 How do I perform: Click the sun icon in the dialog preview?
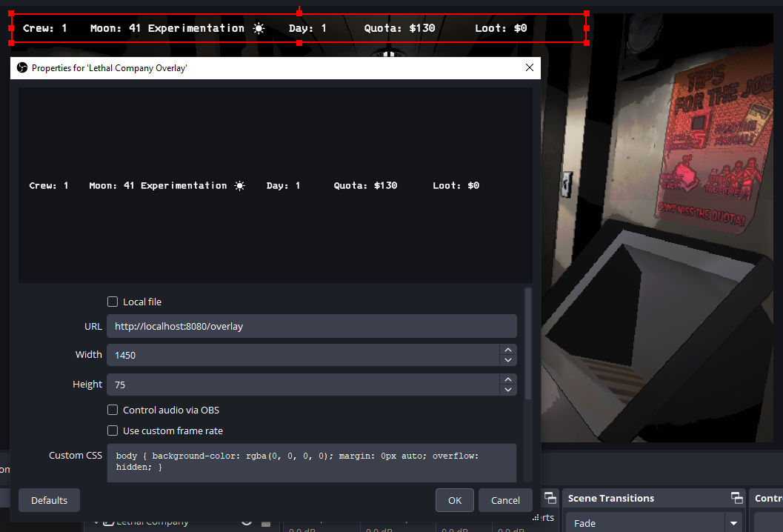240,186
